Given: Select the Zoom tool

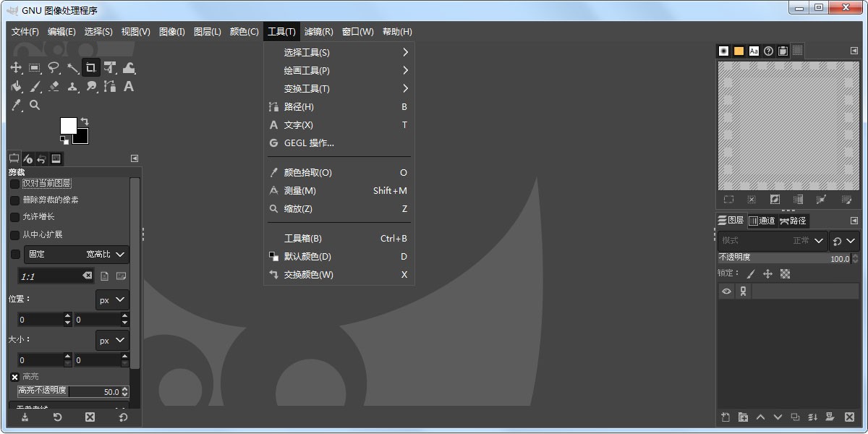Looking at the screenshot, I should click(x=35, y=105).
